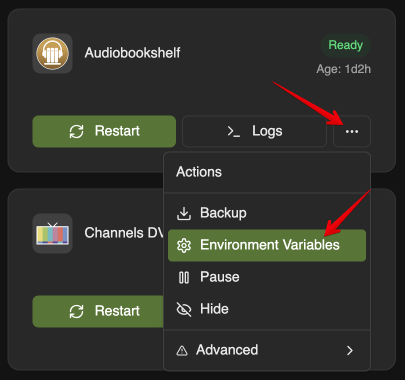Viewport: 405px width, 380px height.
Task: Choose Pause in the Actions menu
Action: coord(267,277)
